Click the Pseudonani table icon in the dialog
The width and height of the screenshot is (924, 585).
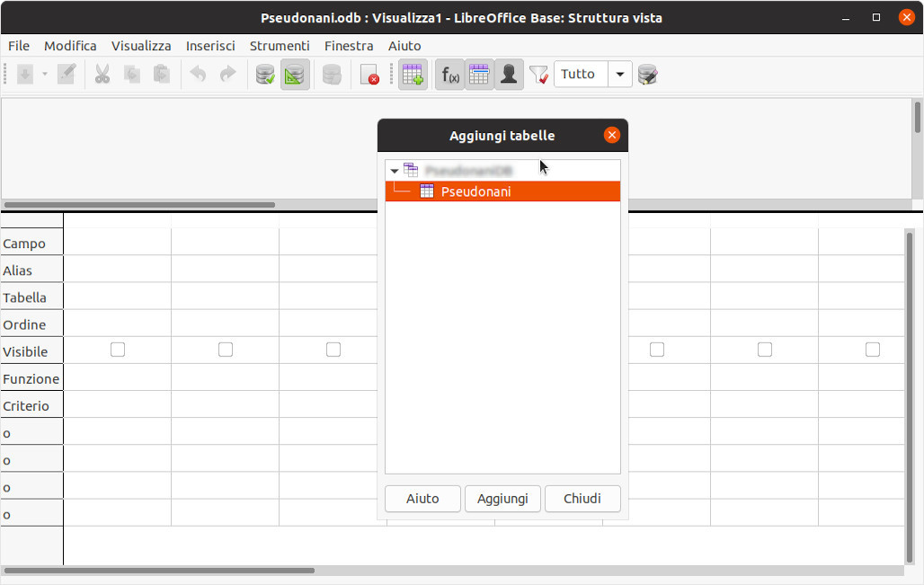pyautogui.click(x=427, y=191)
